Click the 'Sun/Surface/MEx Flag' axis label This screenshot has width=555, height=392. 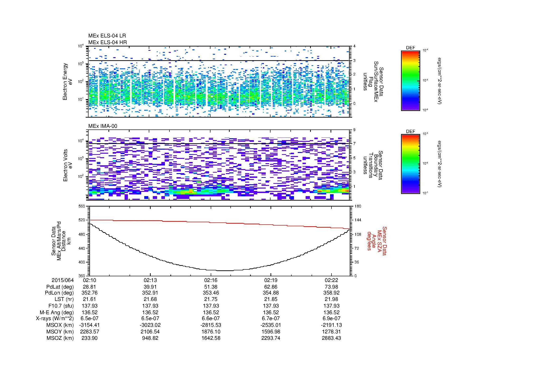coord(373,82)
